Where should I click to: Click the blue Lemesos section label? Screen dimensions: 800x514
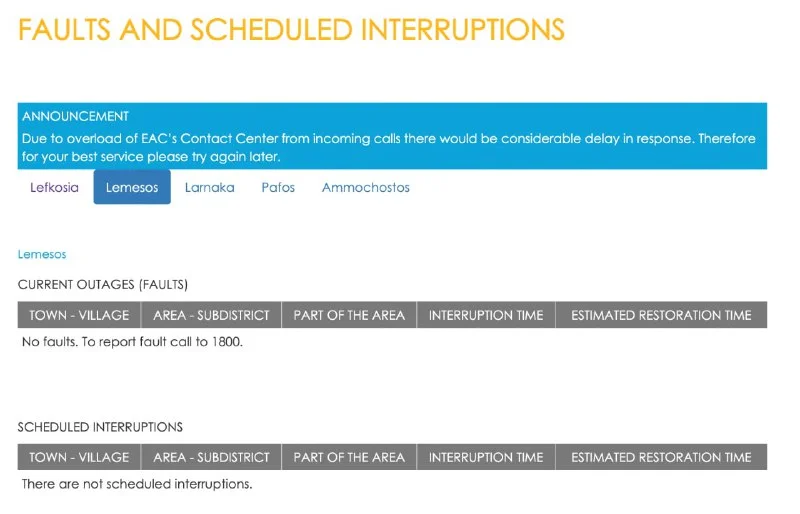(42, 254)
